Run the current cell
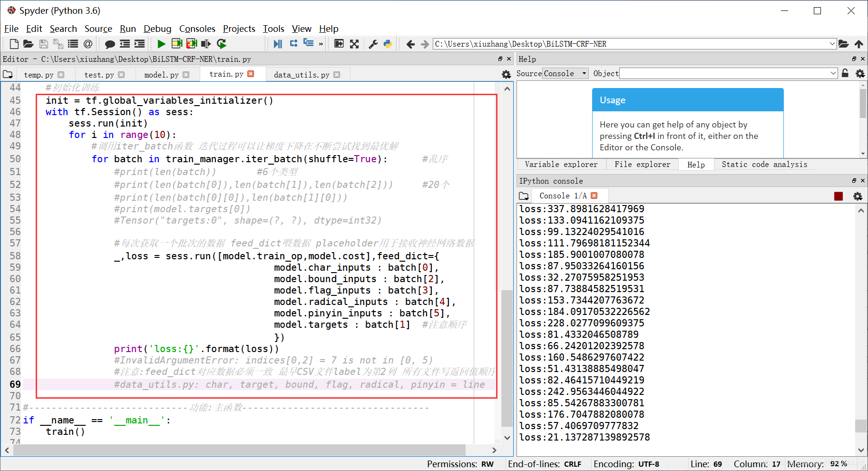This screenshot has width=868, height=471. [176, 44]
